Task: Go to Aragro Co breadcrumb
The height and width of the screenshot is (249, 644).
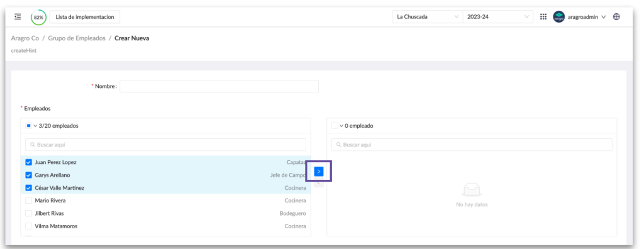Action: 25,38
